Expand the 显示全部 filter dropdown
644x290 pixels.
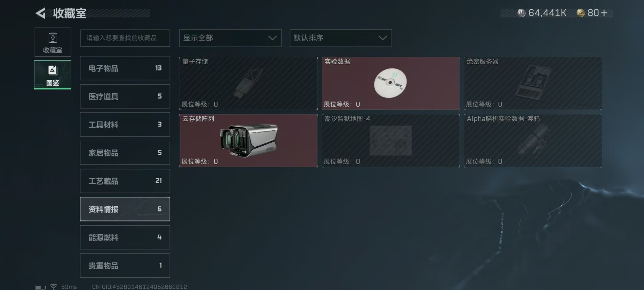tap(230, 38)
